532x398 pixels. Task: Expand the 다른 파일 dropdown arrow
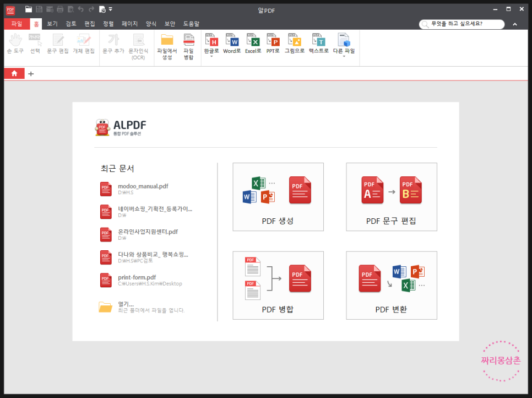(x=344, y=56)
